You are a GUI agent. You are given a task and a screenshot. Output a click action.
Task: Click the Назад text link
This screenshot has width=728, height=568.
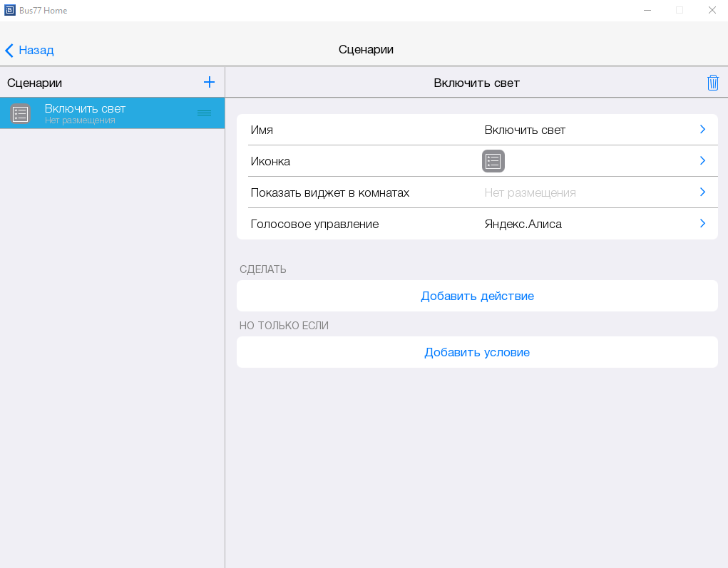(36, 50)
